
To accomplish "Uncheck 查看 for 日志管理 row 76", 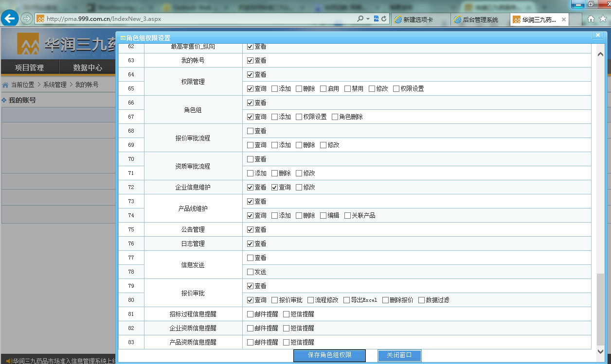I will coord(250,243).
